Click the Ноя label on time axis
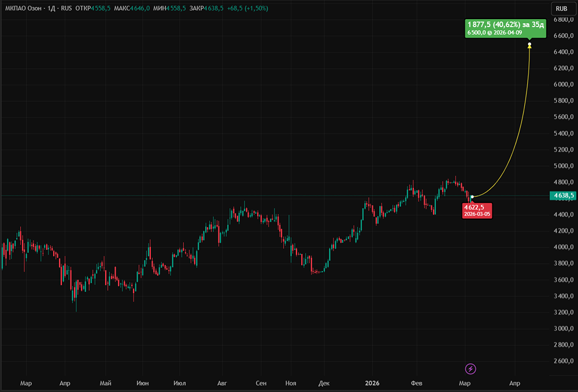 pyautogui.click(x=291, y=383)
